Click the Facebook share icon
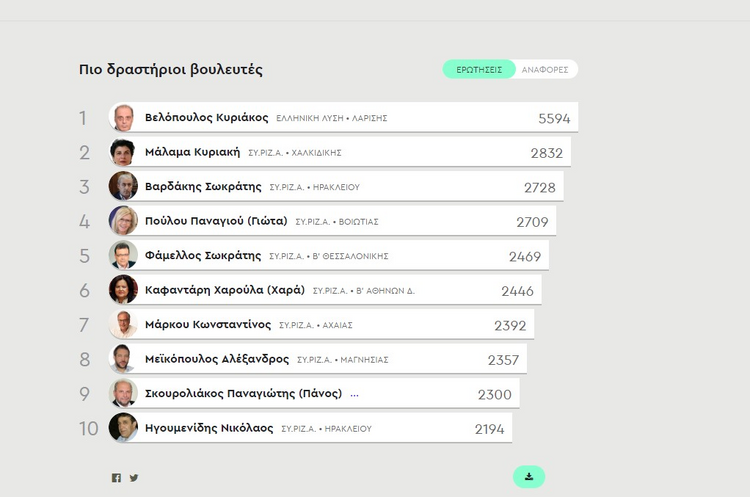750x497 pixels. pyautogui.click(x=116, y=478)
